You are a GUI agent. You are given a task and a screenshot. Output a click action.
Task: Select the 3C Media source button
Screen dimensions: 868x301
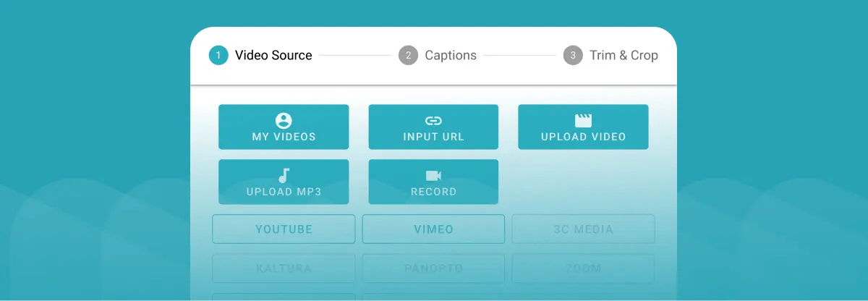(x=583, y=229)
